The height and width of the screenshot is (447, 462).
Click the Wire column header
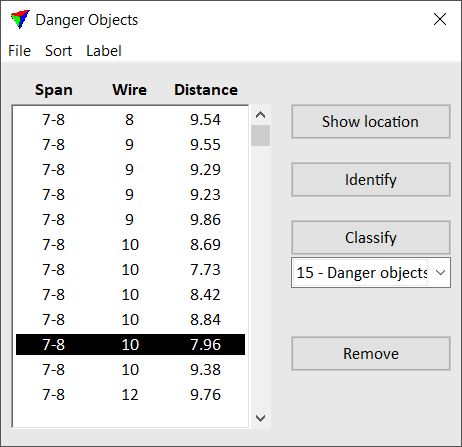coord(129,90)
